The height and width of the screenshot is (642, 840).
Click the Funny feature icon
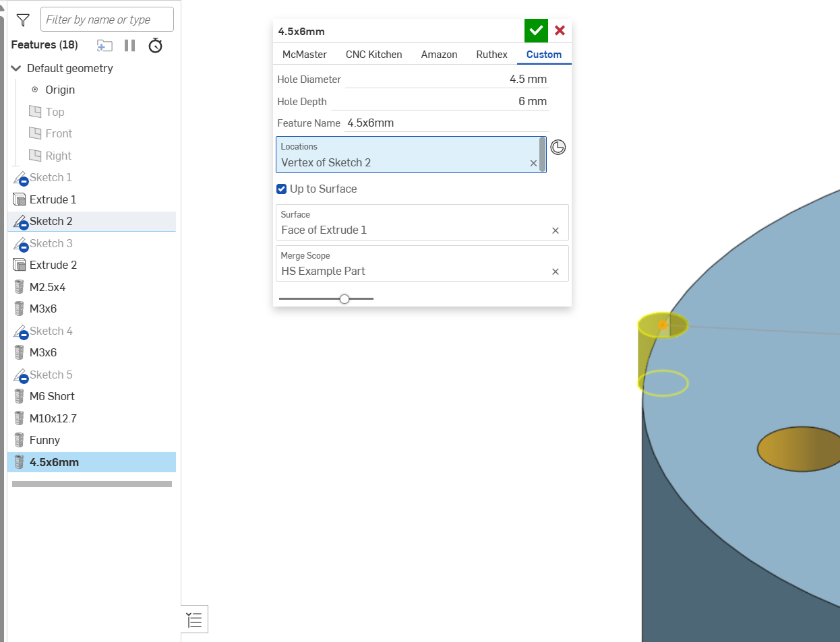tap(19, 440)
